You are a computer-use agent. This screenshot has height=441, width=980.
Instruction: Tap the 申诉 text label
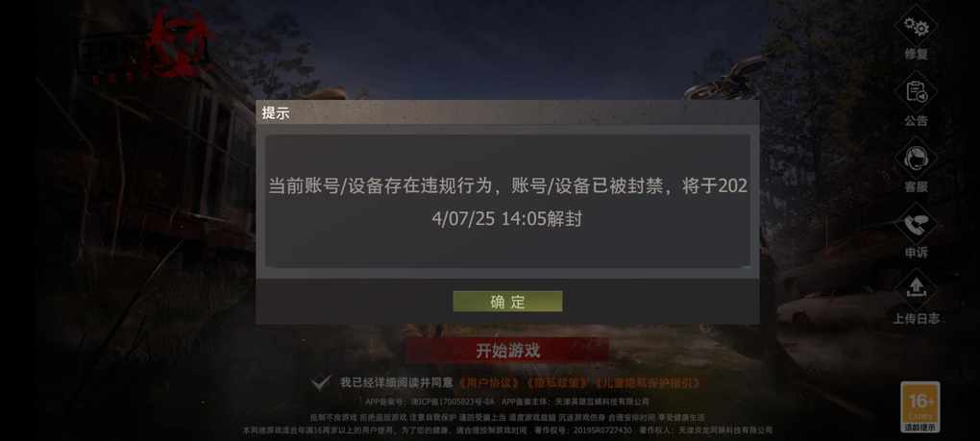917,253
